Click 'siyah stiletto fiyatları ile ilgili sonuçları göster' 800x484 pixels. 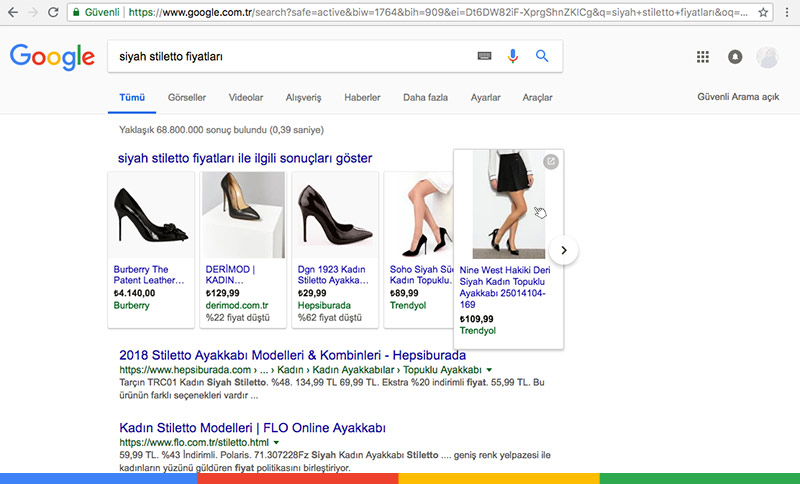click(245, 158)
